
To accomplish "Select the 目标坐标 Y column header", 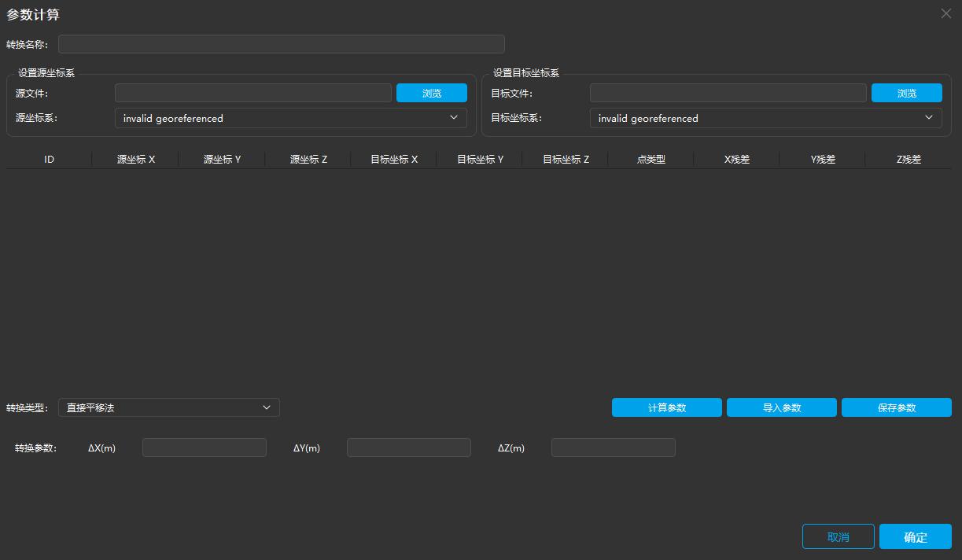I will 480,159.
